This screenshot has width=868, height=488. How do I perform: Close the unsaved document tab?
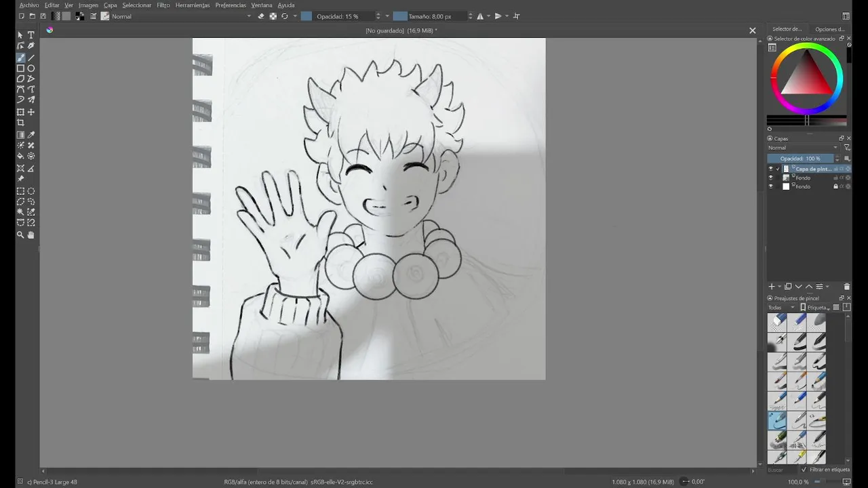pos(752,30)
